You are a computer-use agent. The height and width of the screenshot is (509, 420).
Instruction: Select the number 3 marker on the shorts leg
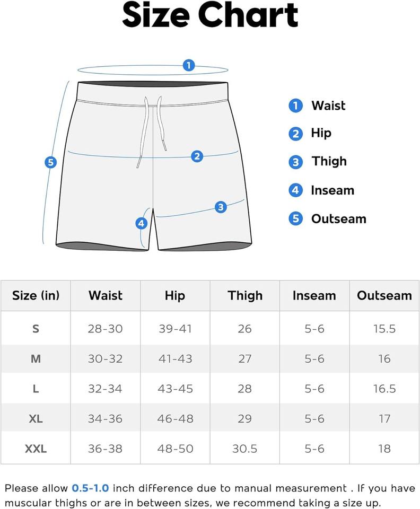coord(221,207)
